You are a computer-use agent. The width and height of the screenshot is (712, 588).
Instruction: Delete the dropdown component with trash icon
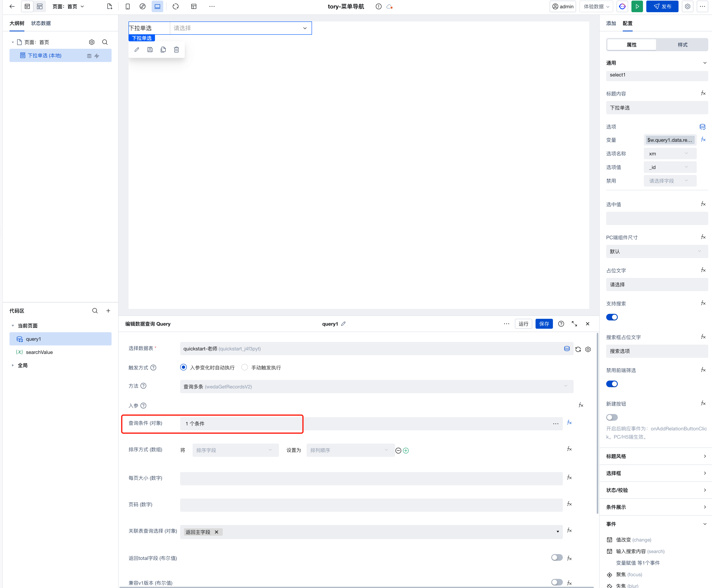pyautogui.click(x=176, y=49)
